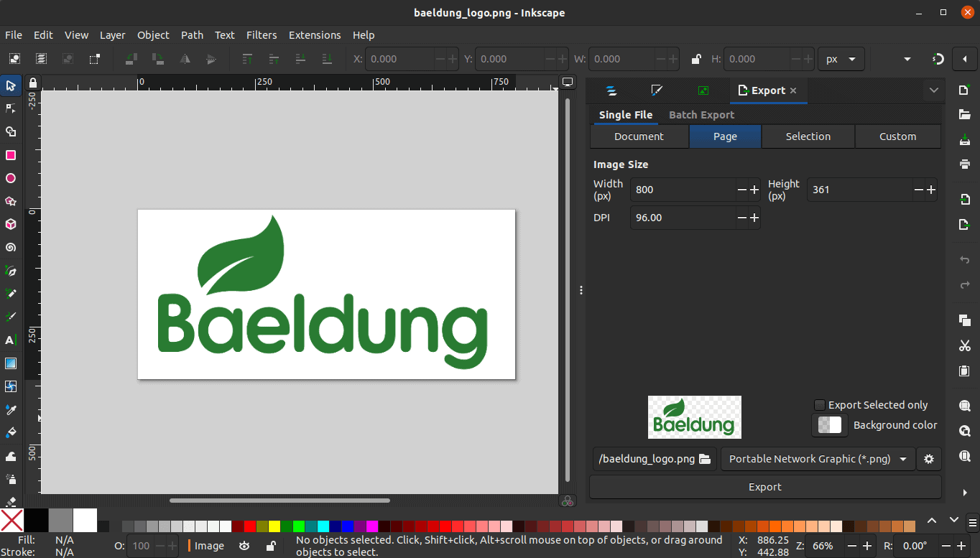The image size is (980, 558).
Task: Select the Node editor tool
Action: tap(11, 108)
